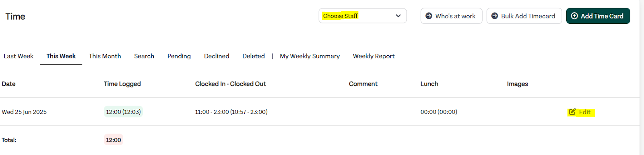Expand the Choose Staff chevron arrow
644x155 pixels.
click(398, 16)
